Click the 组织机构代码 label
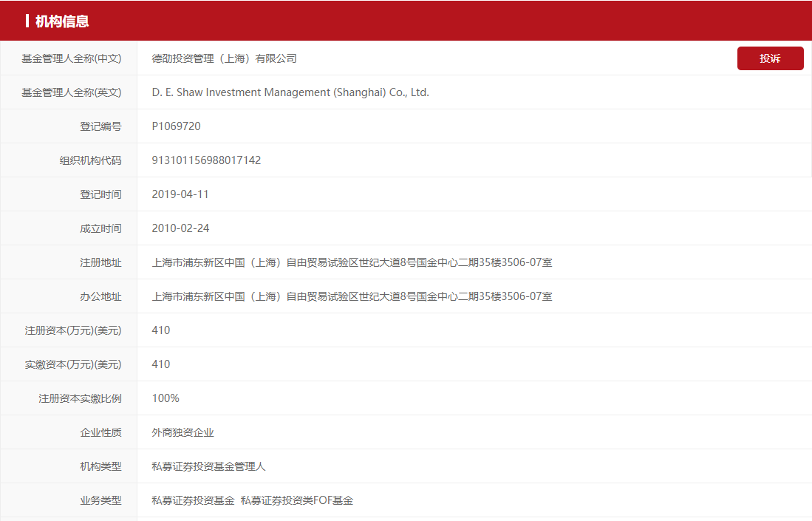The height and width of the screenshot is (521, 812). pos(91,160)
